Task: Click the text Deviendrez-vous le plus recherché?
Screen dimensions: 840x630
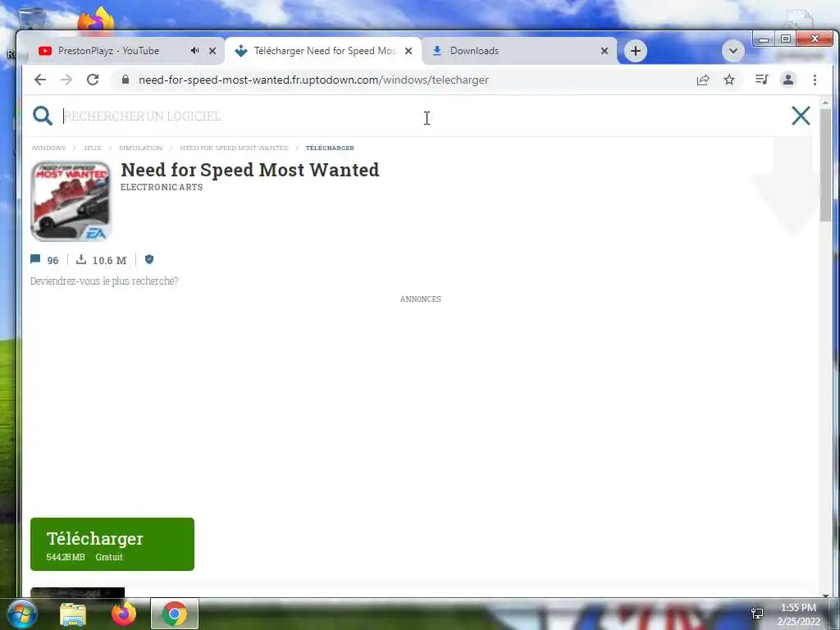Action: 104,281
